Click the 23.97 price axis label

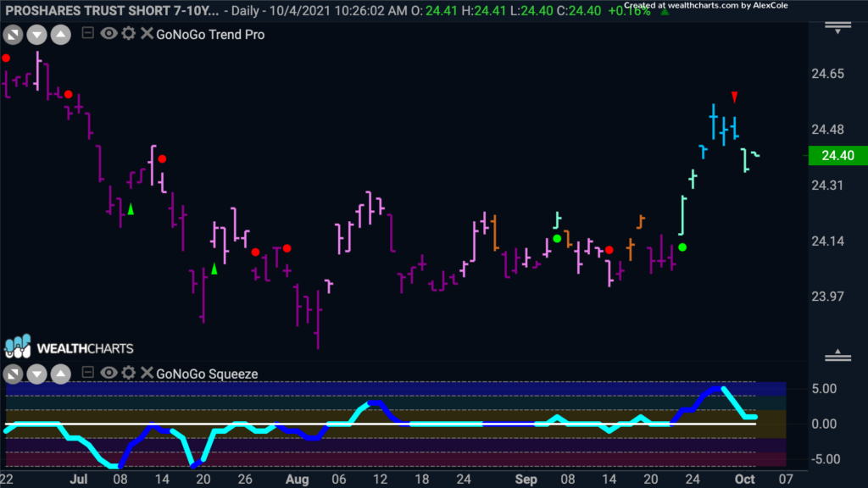827,297
